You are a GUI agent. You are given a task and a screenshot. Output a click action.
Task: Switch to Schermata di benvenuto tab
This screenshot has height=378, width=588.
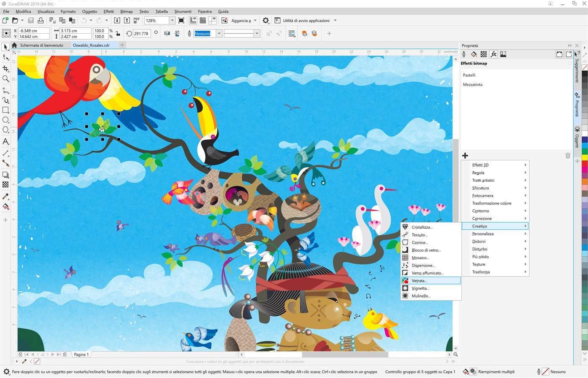[x=41, y=45]
